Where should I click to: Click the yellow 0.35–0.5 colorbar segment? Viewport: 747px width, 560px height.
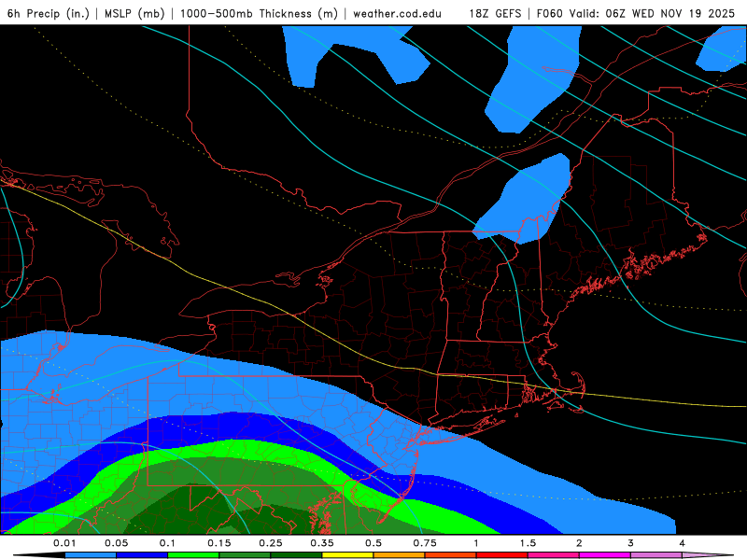[347, 555]
